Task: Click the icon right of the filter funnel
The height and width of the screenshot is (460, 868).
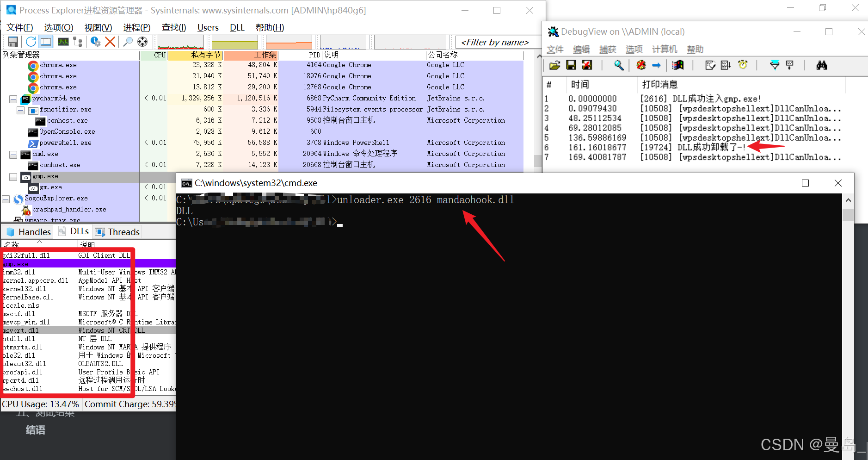Action: coord(790,65)
